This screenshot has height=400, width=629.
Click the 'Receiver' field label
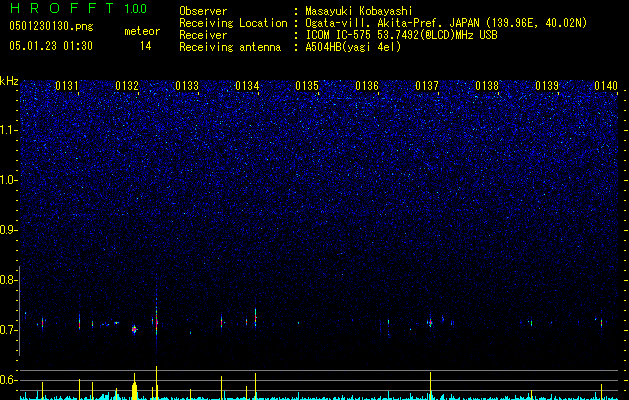pyautogui.click(x=203, y=35)
